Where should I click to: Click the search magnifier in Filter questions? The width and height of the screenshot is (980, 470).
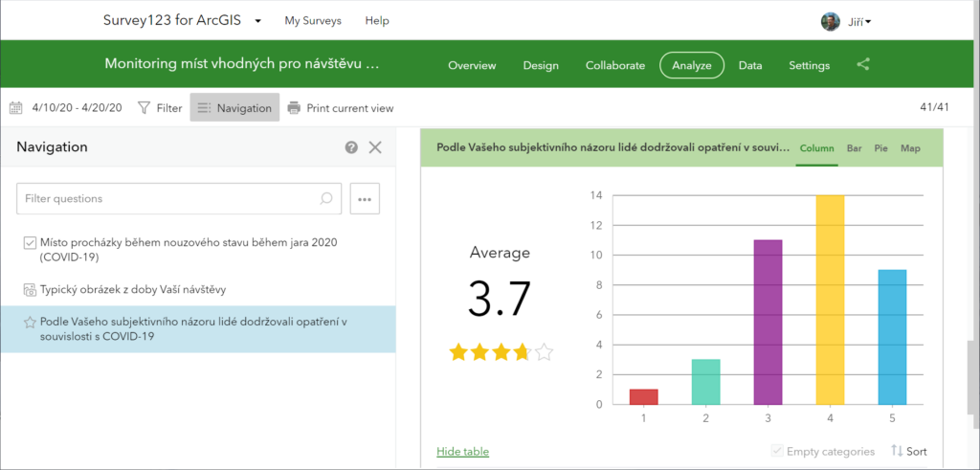click(x=326, y=199)
